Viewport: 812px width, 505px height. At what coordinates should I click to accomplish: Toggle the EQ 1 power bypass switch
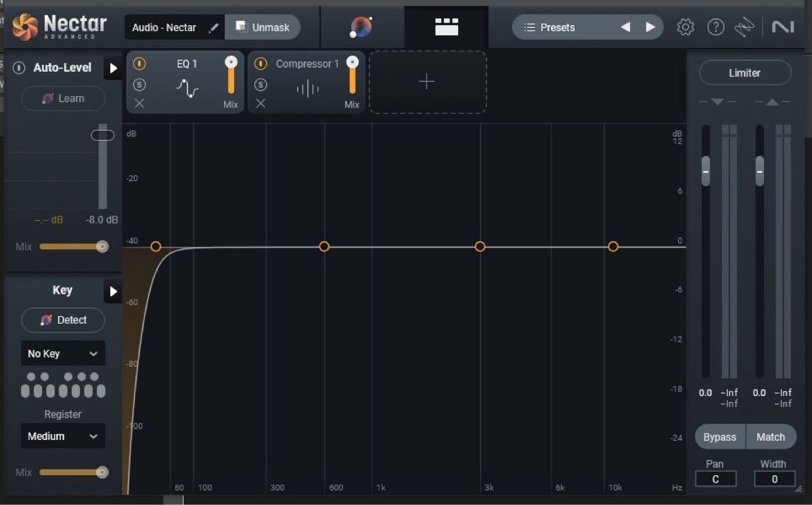point(139,63)
